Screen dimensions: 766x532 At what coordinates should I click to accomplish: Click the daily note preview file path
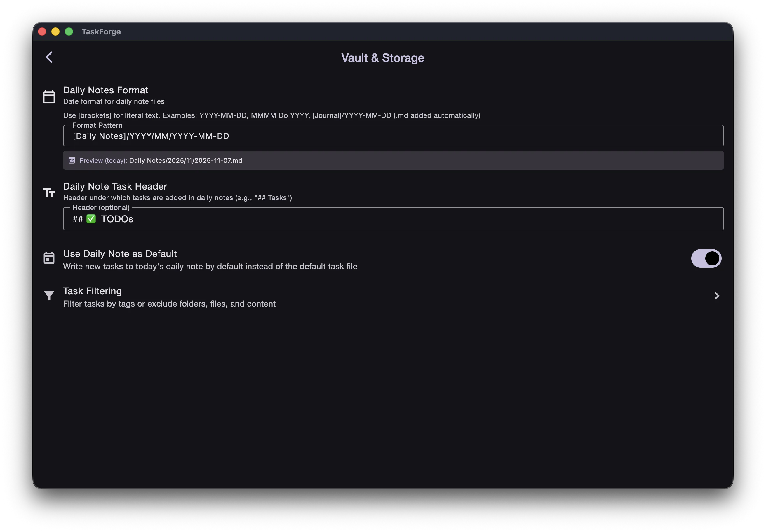coord(185,161)
